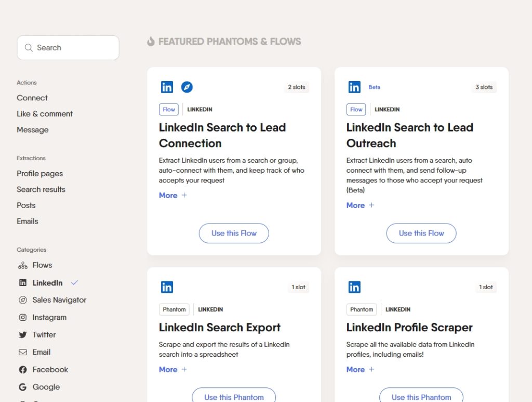Click the blue compass icon on Lead Connection card
Viewport: 532px width, 402px height.
187,87
